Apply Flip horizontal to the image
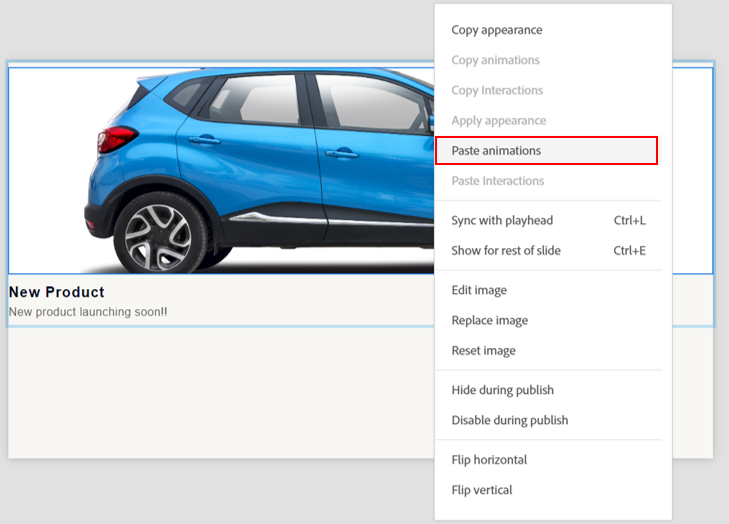The width and height of the screenshot is (729, 524). tap(489, 460)
